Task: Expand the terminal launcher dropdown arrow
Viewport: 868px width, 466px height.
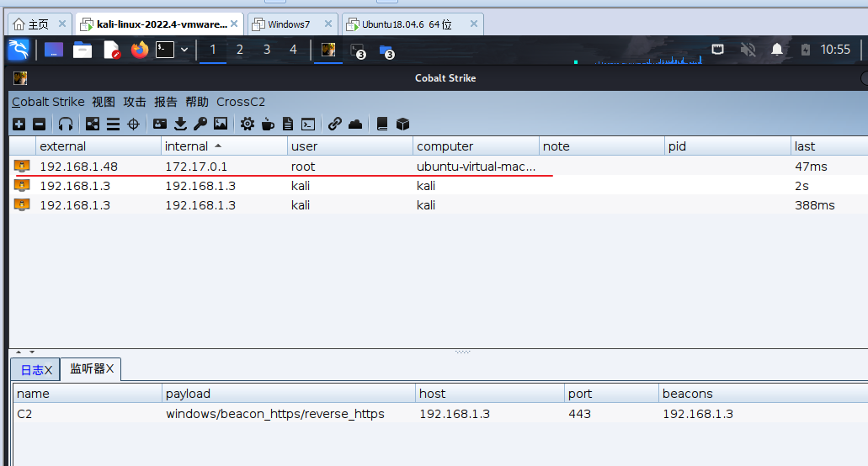Action: pyautogui.click(x=184, y=50)
